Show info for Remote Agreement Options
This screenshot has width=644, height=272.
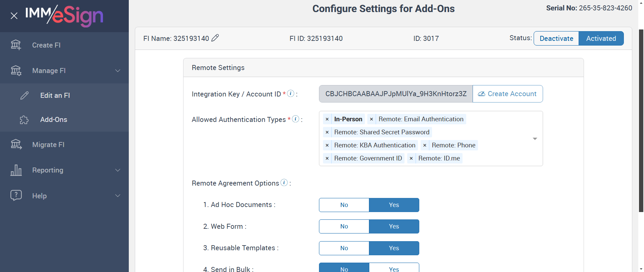click(284, 183)
